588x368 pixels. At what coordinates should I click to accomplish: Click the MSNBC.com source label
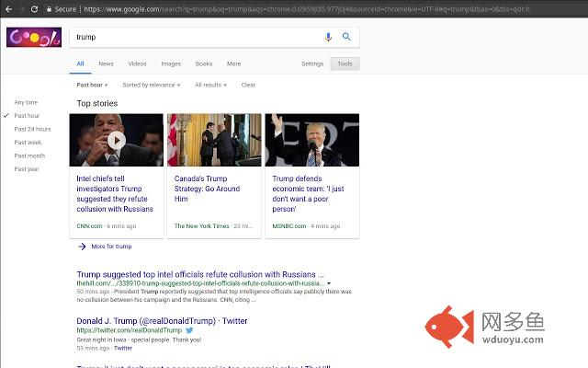pyautogui.click(x=289, y=226)
